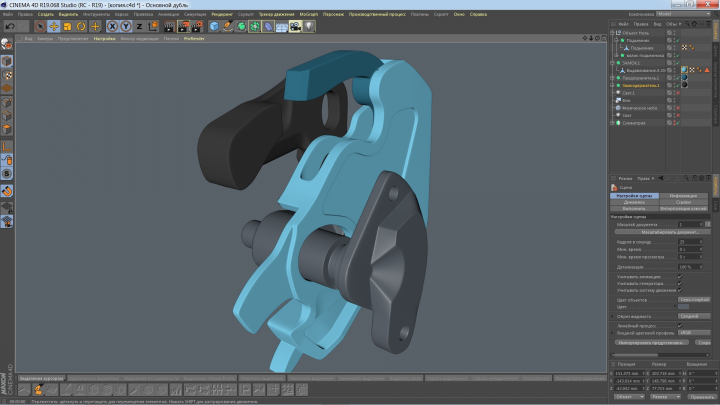720x405 pixels.
Task: Expand the Предохранитель.1 tree node
Action: [x=612, y=78]
